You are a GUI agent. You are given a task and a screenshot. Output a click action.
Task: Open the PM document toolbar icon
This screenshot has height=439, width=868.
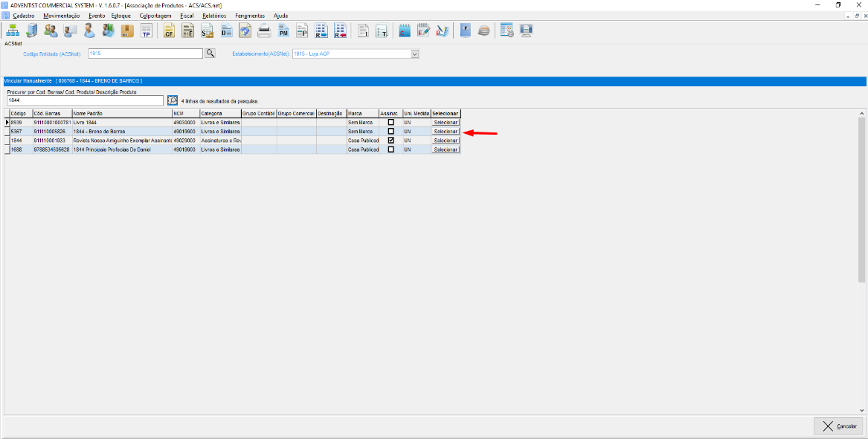283,31
